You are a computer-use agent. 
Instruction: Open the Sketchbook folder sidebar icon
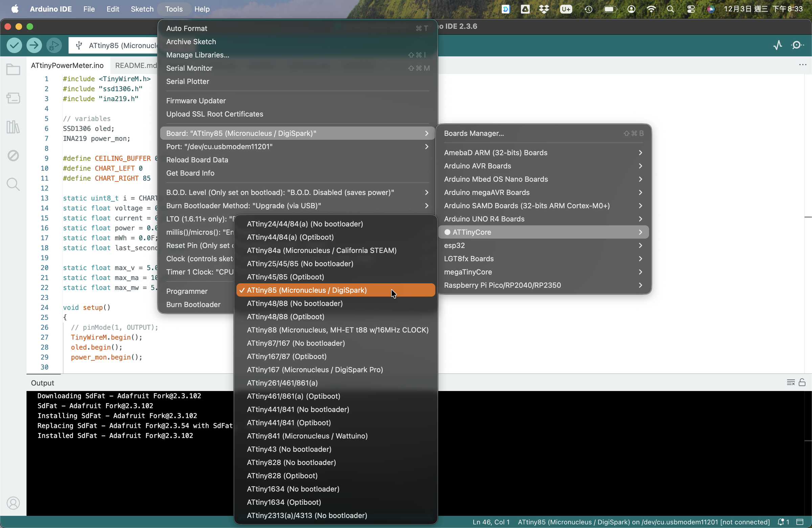tap(13, 70)
